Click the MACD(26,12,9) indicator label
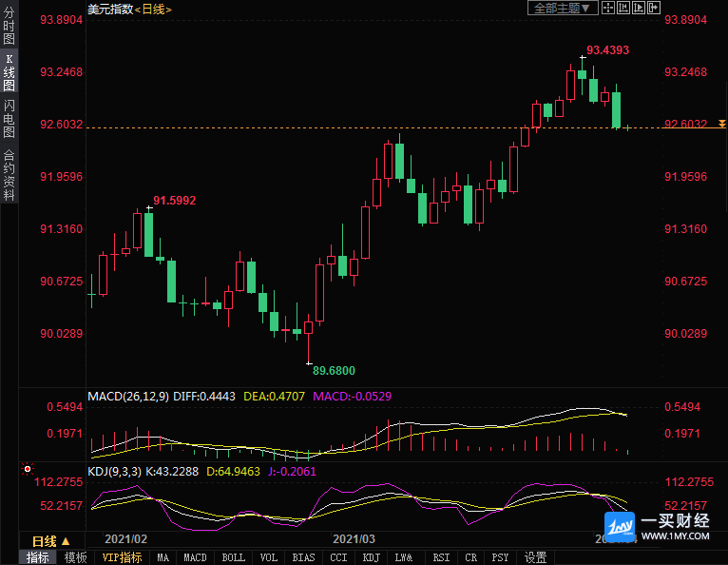The width and height of the screenshot is (728, 565). pos(128,397)
